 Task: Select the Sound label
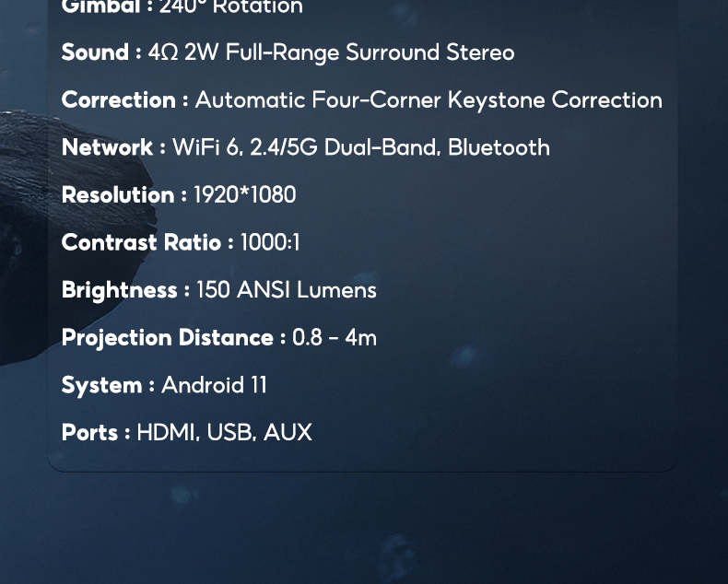tap(95, 53)
